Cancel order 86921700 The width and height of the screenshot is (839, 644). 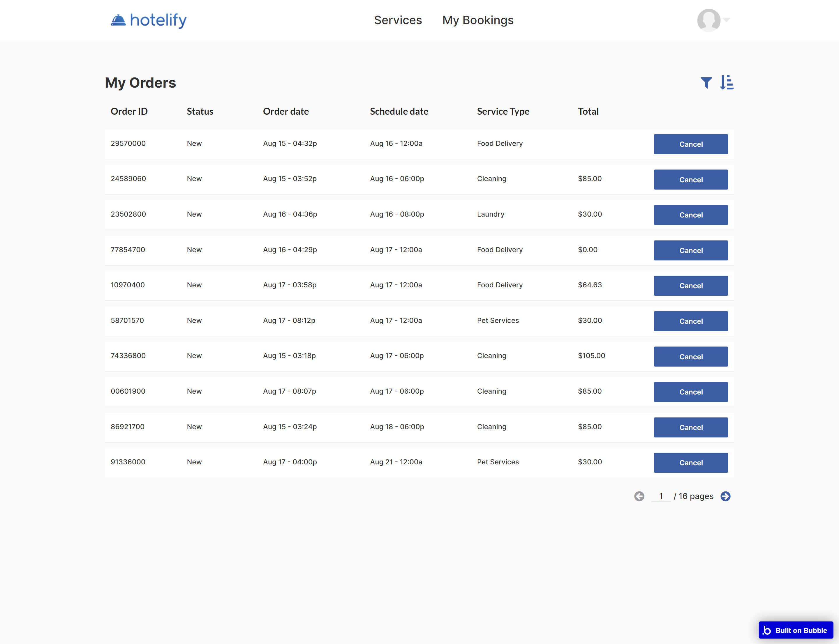pos(690,427)
